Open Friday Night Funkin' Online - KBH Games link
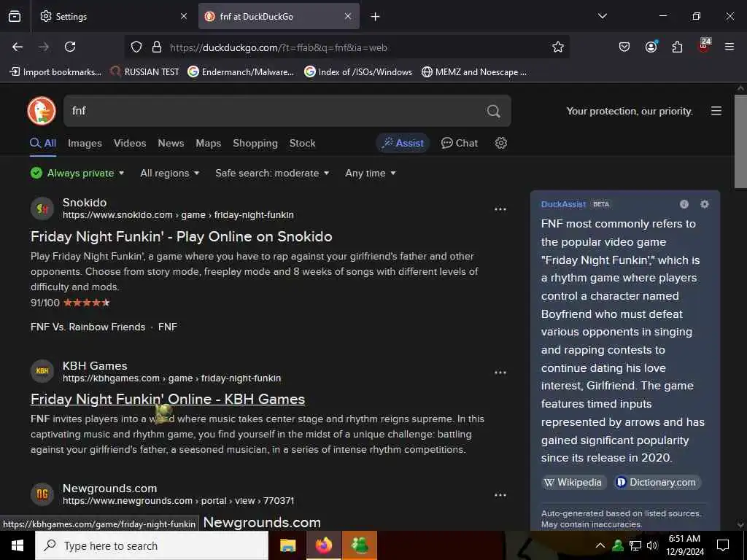This screenshot has height=560, width=747. click(x=168, y=399)
